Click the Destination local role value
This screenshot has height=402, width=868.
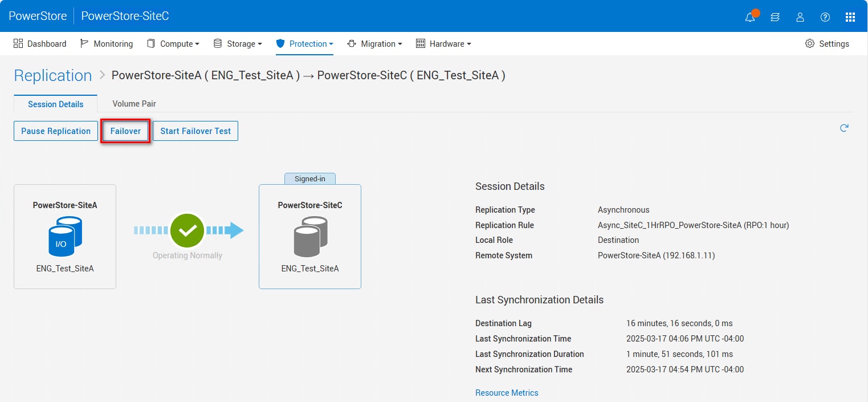(618, 240)
